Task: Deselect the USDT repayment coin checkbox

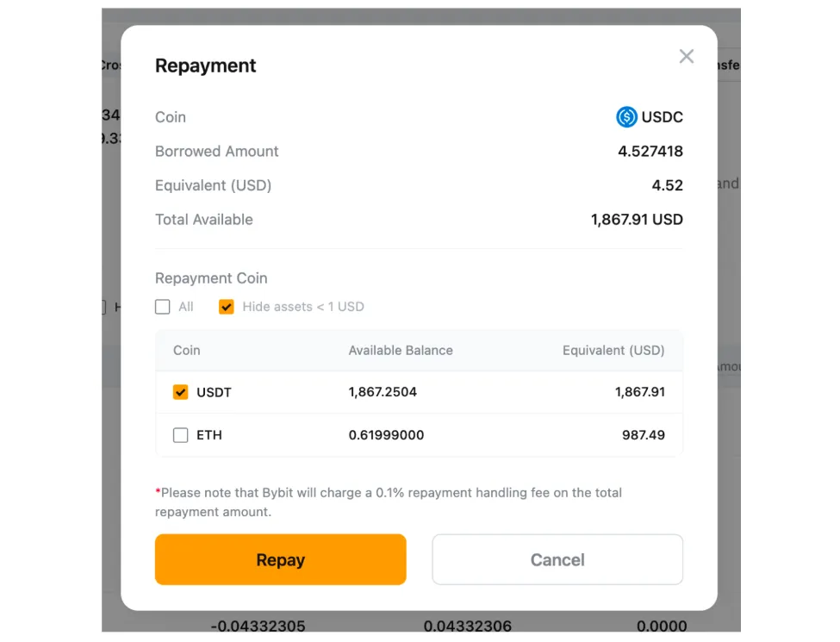Action: pyautogui.click(x=181, y=392)
